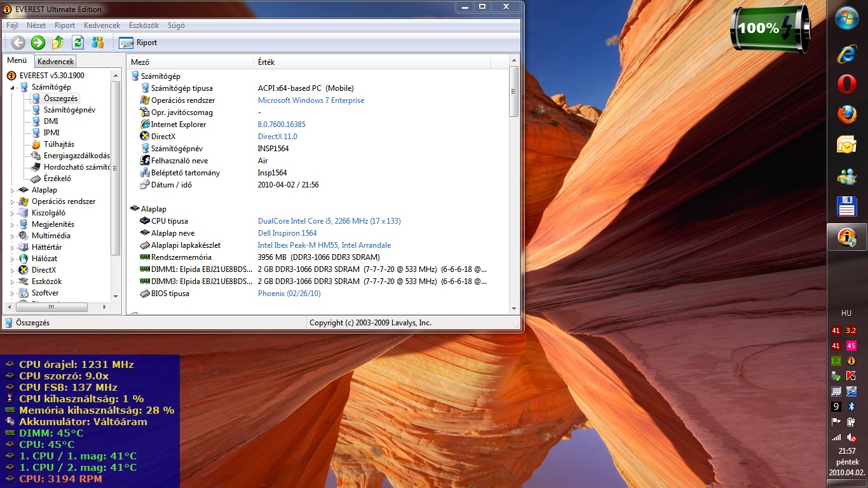
Task: Refresh the report with green arrows icon
Action: [x=78, y=43]
